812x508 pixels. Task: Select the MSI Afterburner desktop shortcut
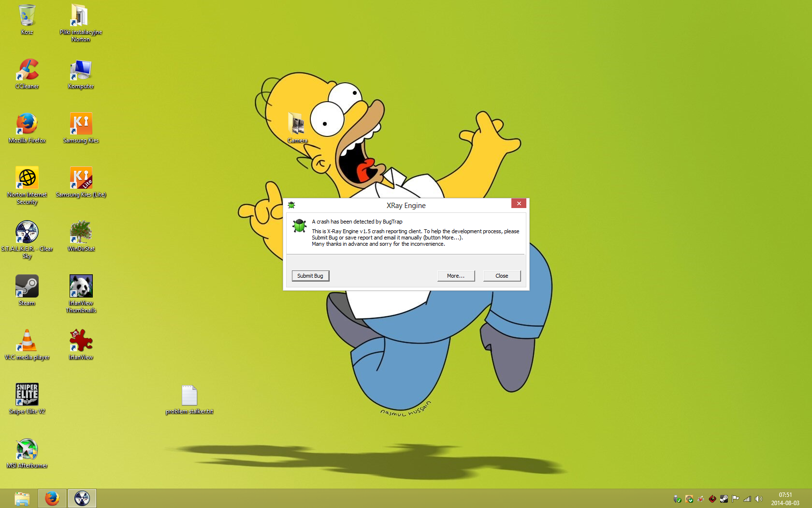(x=27, y=453)
